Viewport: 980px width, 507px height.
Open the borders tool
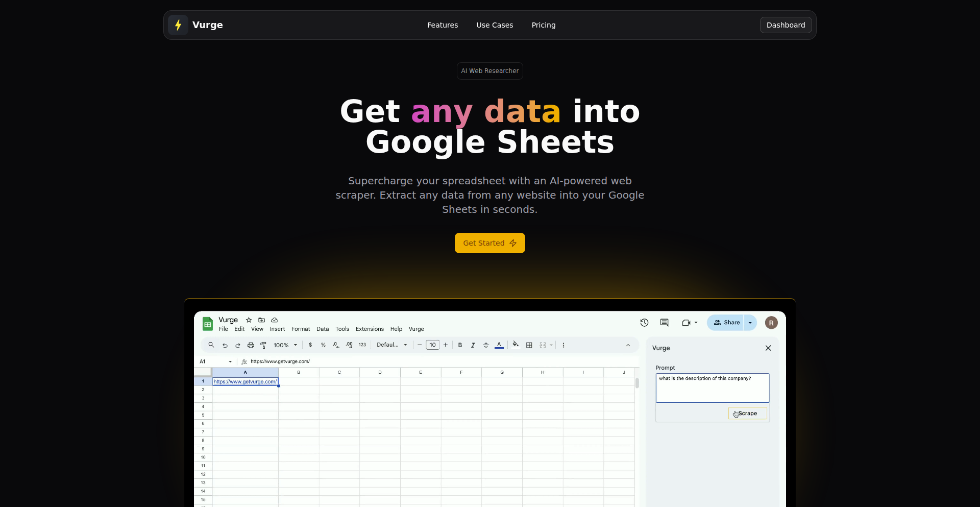click(x=529, y=345)
